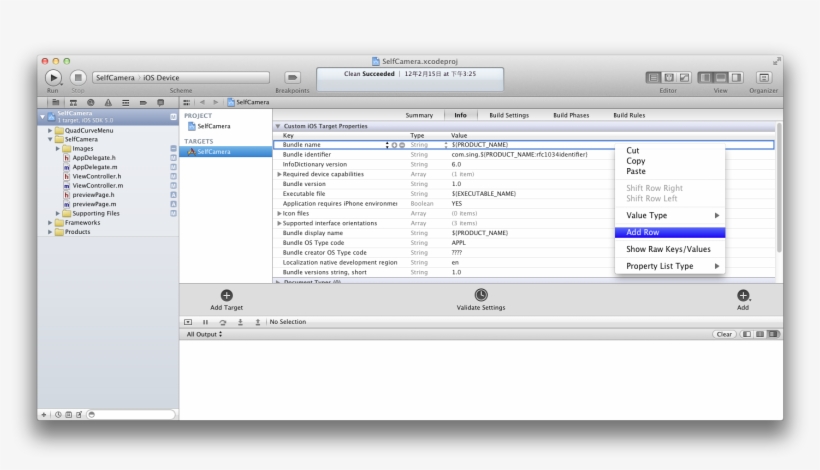Image resolution: width=820 pixels, height=470 pixels.
Task: Open the related files grid icon in jump bar
Action: [187, 102]
